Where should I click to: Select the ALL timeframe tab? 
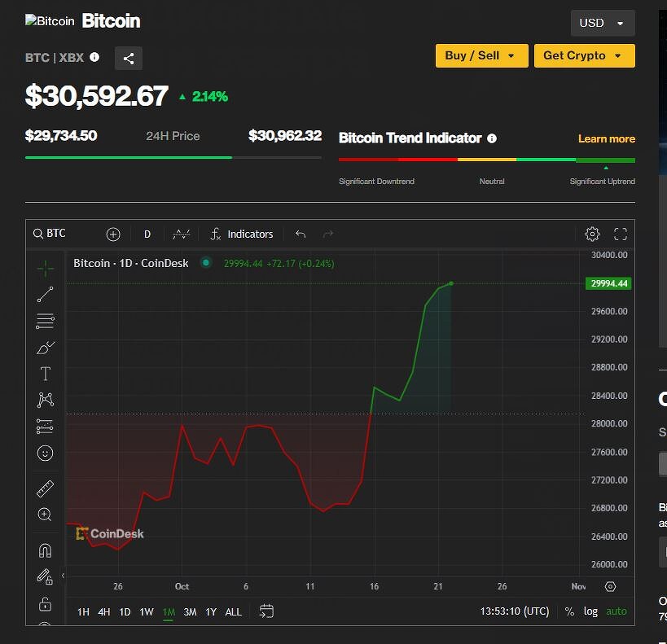coord(233,611)
